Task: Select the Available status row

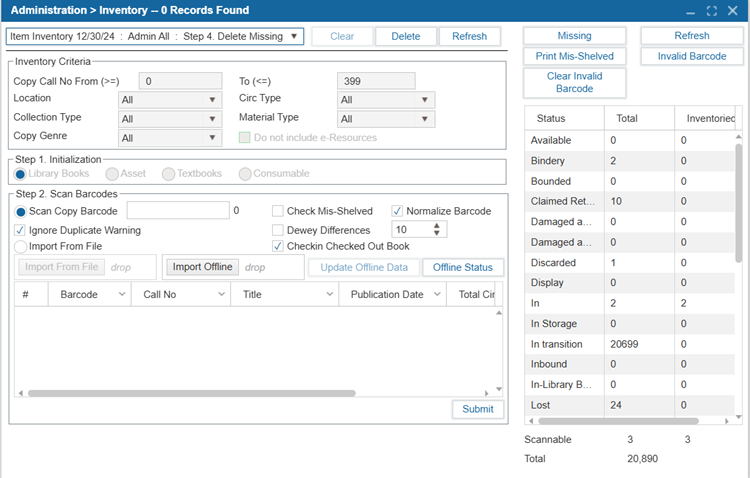Action: point(629,140)
